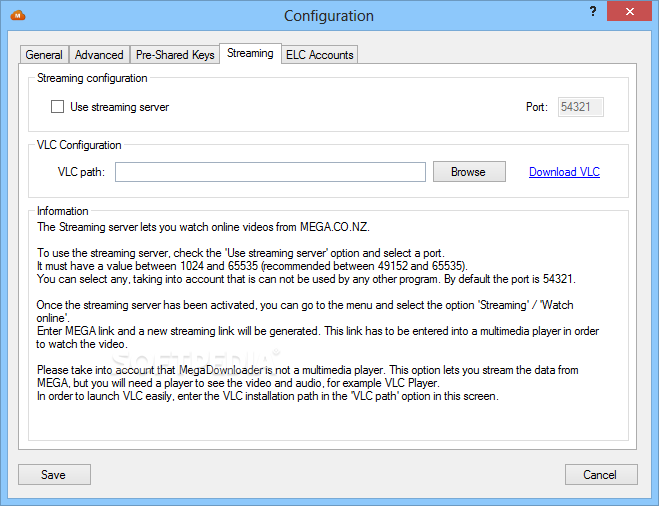Open the Advanced tab
The width and height of the screenshot is (659, 506).
99,55
